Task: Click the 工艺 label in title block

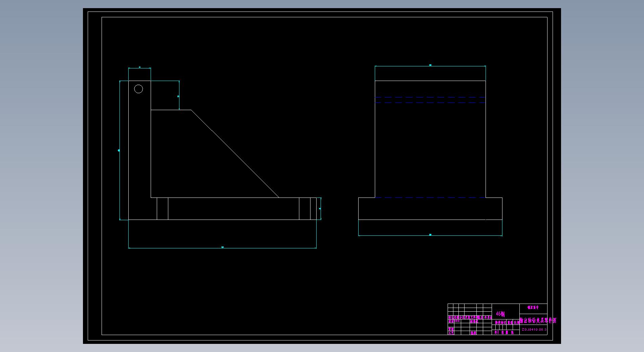Action: coord(451,333)
